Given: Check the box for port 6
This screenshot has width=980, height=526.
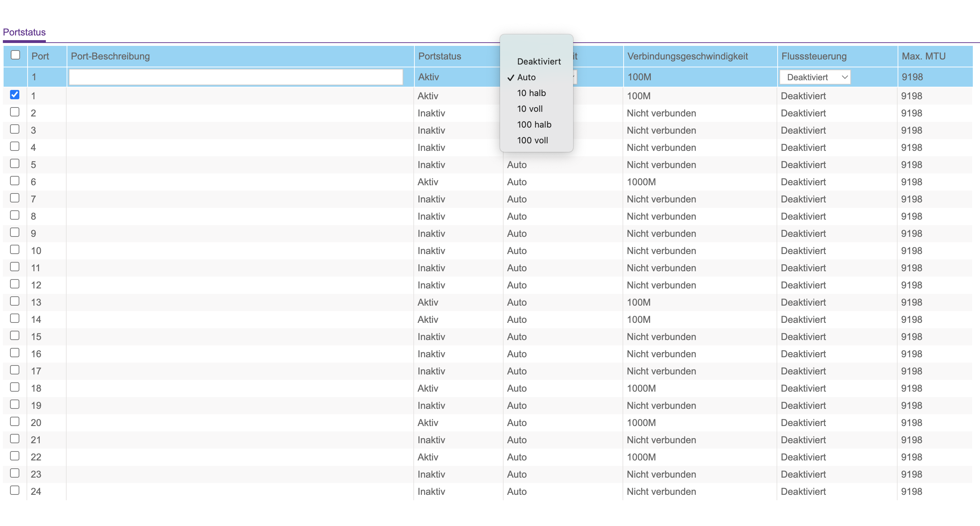Looking at the screenshot, I should point(15,181).
